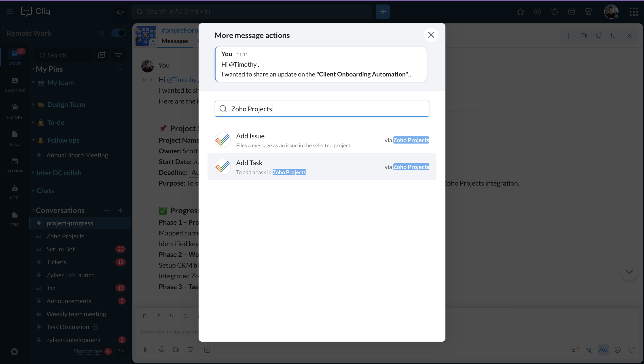The height and width of the screenshot is (364, 644).
Task: Open Files in left rail
Action: pyautogui.click(x=15, y=138)
